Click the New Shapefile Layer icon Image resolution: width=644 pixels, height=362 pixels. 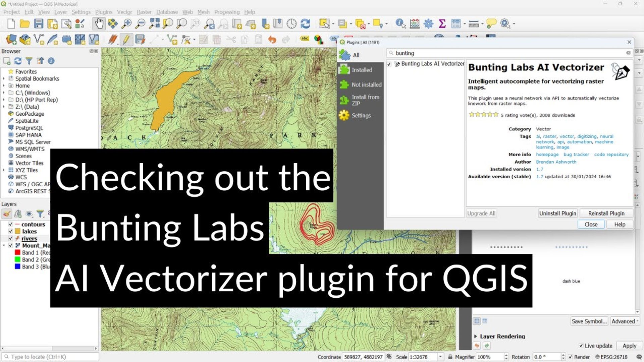coord(39,40)
